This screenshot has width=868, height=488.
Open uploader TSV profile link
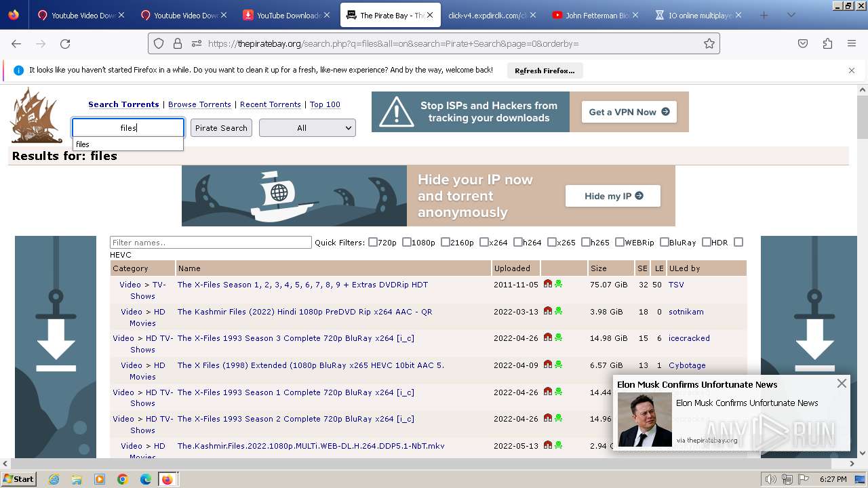tap(676, 285)
